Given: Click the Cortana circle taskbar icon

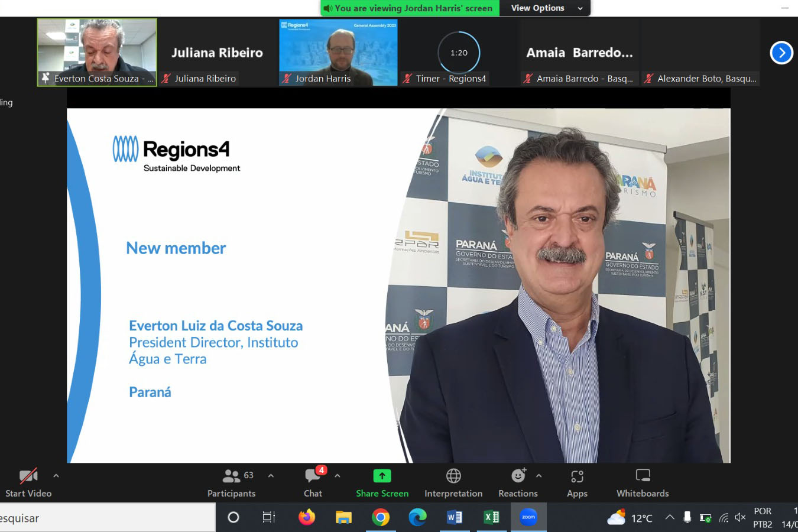Looking at the screenshot, I should [233, 518].
